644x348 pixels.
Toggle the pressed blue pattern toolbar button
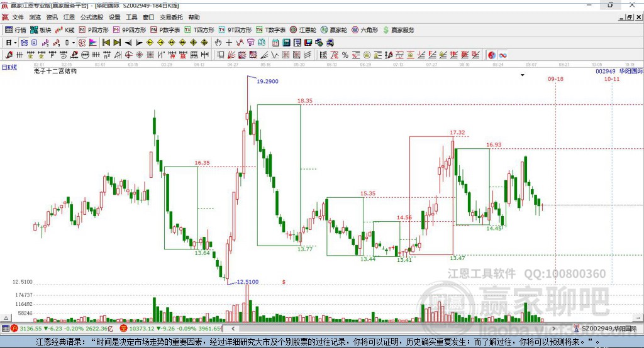pyautogui.click(x=24, y=43)
